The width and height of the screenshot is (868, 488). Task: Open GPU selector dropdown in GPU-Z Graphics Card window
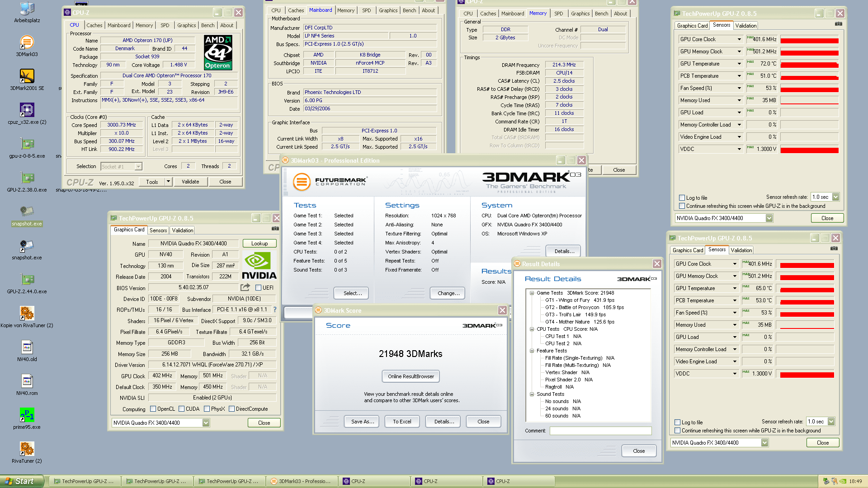tap(206, 423)
